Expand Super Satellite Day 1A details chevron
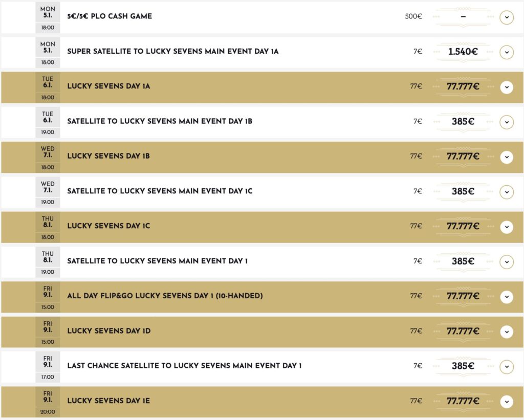The width and height of the screenshot is (524, 420). (x=506, y=52)
